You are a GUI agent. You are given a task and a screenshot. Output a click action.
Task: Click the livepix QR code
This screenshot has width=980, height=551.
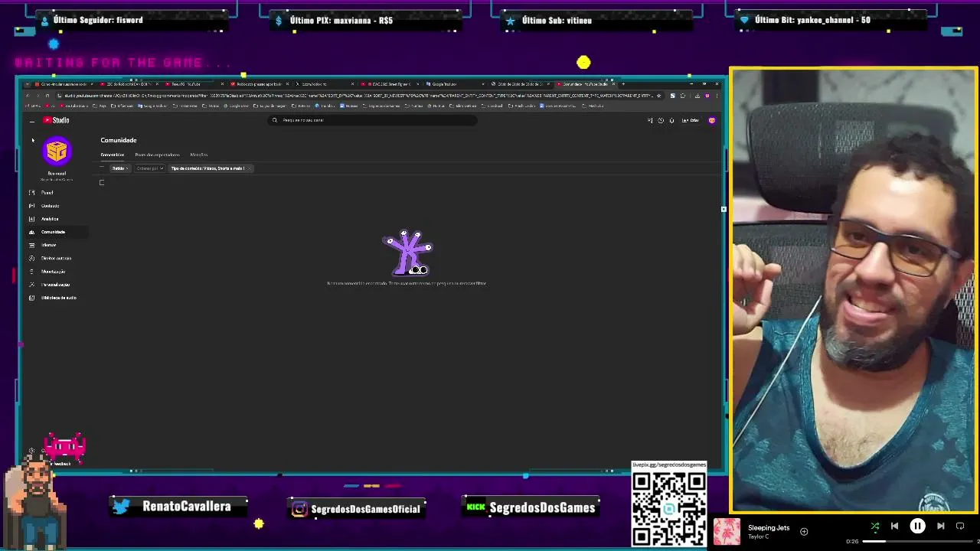[669, 509]
